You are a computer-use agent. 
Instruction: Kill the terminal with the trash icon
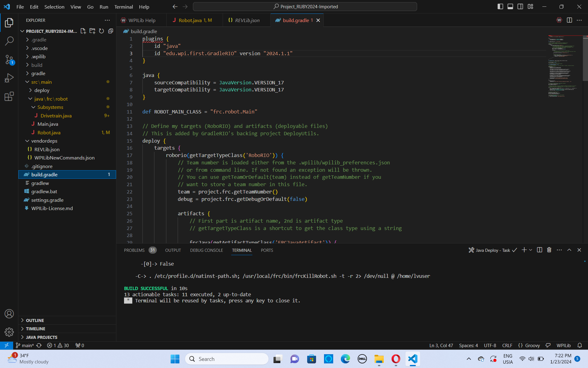pos(549,250)
